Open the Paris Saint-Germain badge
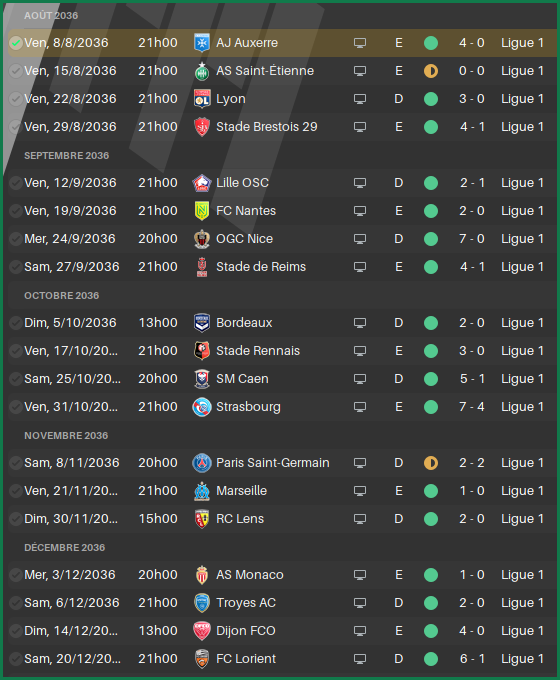Screen dimensions: 560x680 [202, 463]
